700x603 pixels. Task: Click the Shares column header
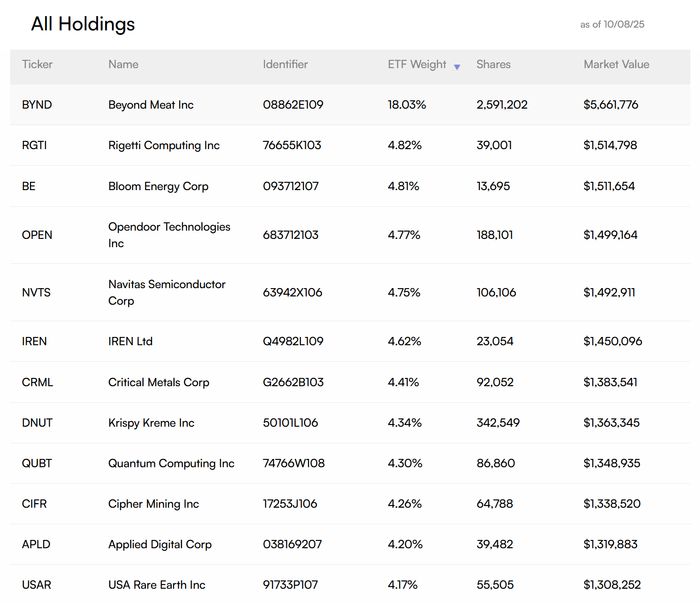[x=493, y=64]
